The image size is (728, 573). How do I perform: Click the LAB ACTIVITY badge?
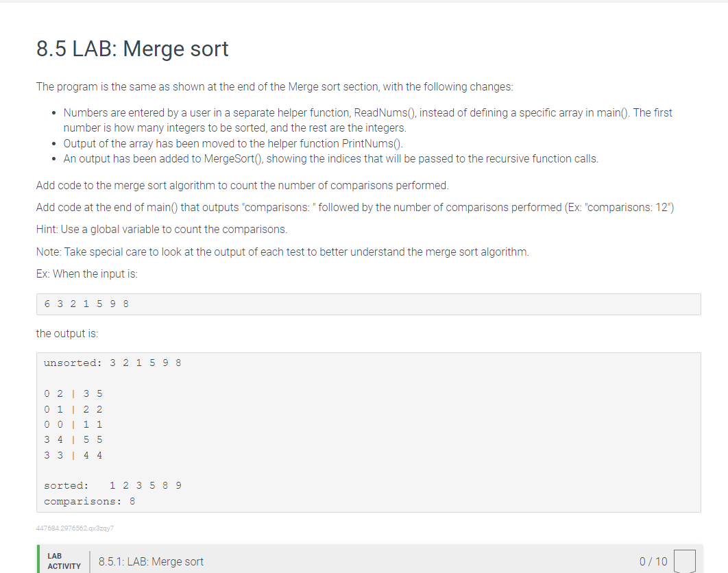point(64,561)
